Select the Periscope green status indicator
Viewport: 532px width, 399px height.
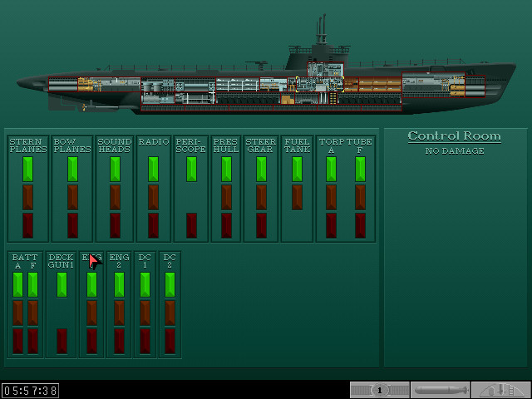click(192, 169)
